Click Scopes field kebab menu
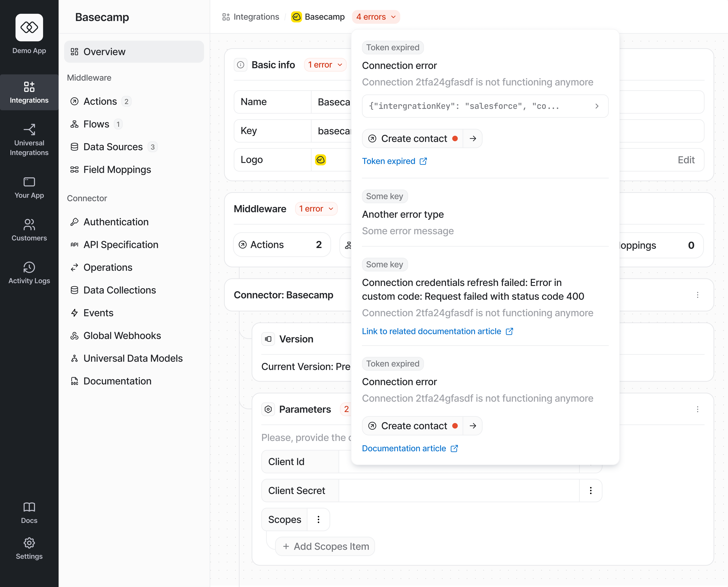The height and width of the screenshot is (587, 728). point(318,519)
